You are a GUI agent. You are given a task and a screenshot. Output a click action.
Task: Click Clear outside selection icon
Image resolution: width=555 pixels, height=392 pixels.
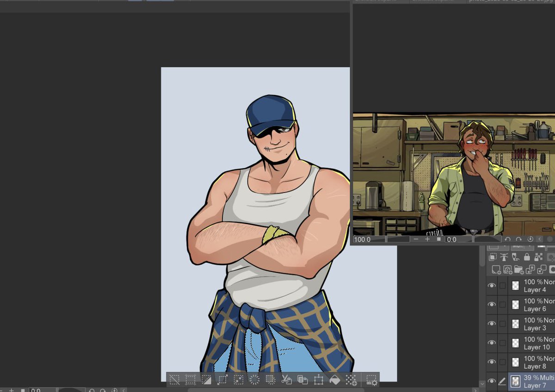click(x=271, y=380)
